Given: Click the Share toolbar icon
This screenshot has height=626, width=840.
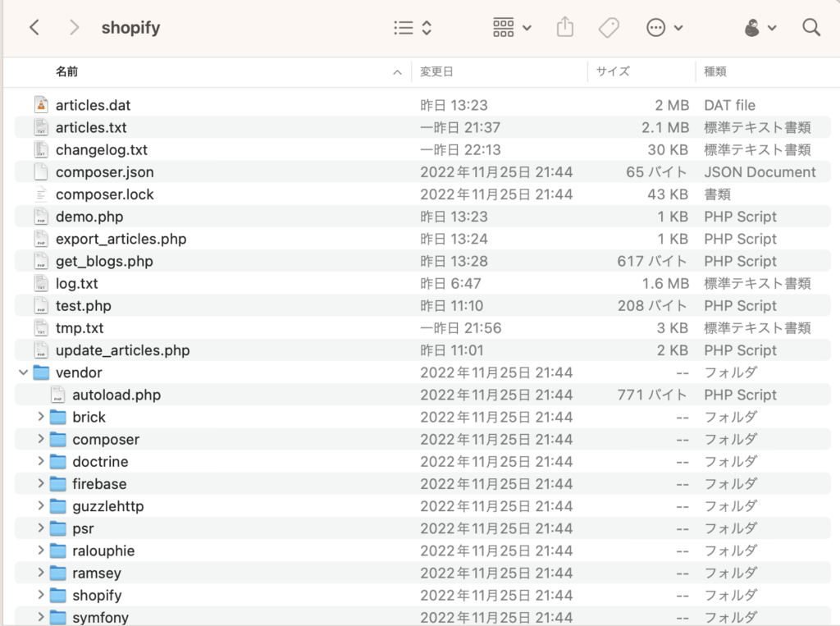Looking at the screenshot, I should (564, 27).
